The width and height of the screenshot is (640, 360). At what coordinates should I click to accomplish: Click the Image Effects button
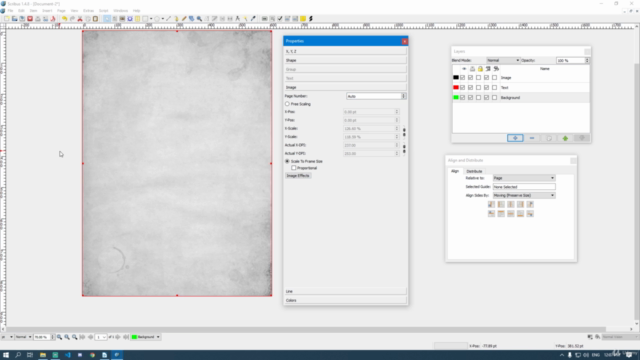click(x=298, y=176)
